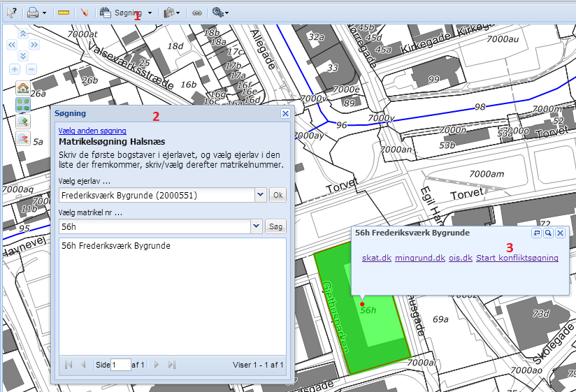Click the info query cursor tool

[11, 12]
